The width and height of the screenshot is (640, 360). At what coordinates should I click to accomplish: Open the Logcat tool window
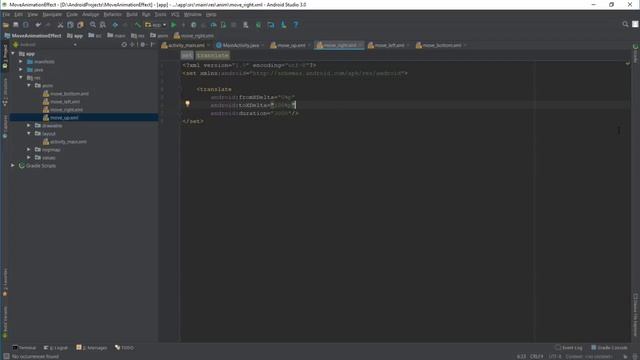click(x=56, y=348)
